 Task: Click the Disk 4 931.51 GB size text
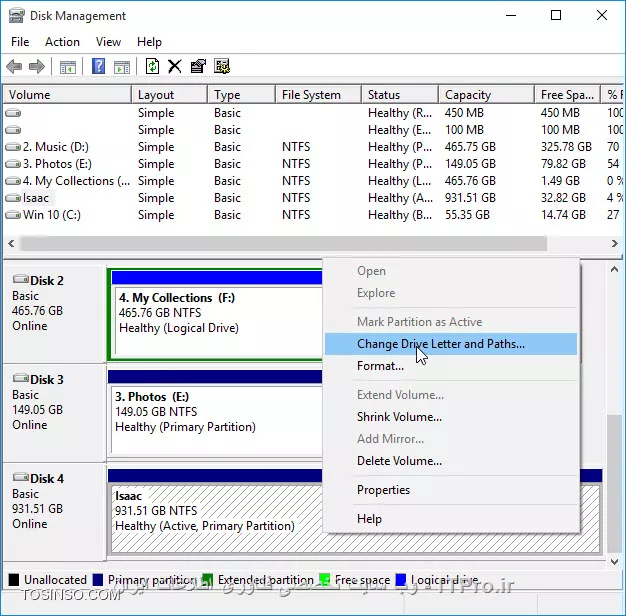(x=38, y=509)
